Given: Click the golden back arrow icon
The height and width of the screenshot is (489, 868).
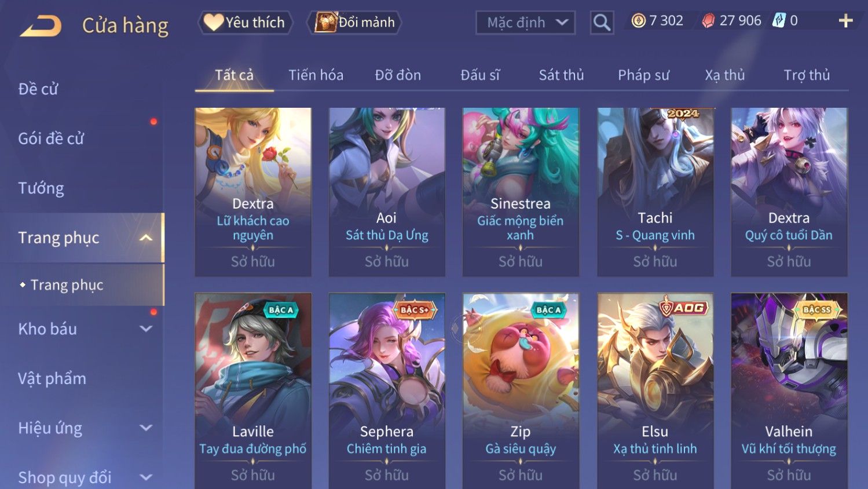Looking at the screenshot, I should pyautogui.click(x=41, y=26).
